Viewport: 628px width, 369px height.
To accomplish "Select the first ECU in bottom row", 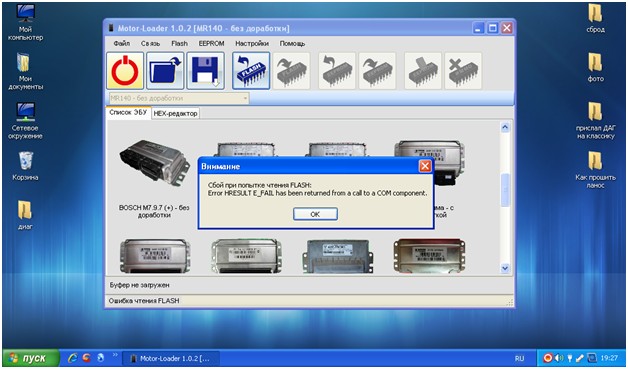I will 155,256.
